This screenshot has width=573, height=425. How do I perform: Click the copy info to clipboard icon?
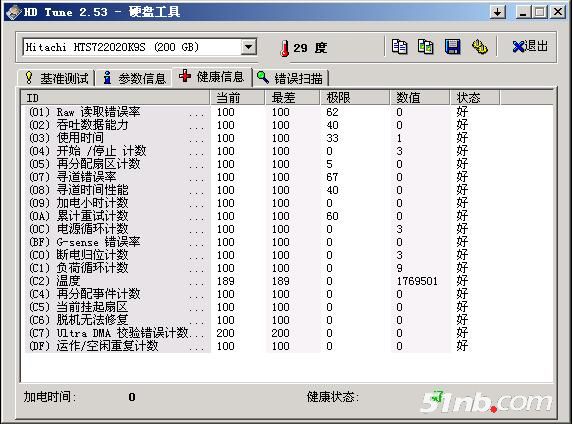point(399,47)
